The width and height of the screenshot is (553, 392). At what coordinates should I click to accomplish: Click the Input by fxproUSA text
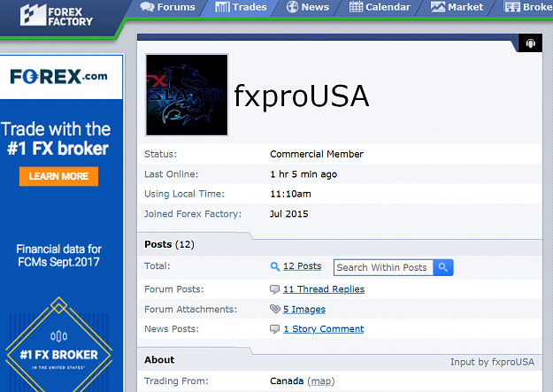(x=492, y=362)
